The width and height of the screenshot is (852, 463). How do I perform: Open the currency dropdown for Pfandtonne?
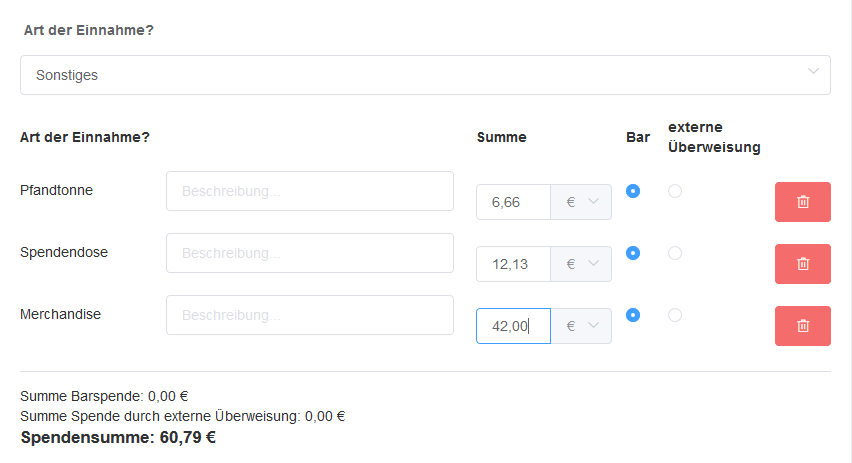pos(581,202)
